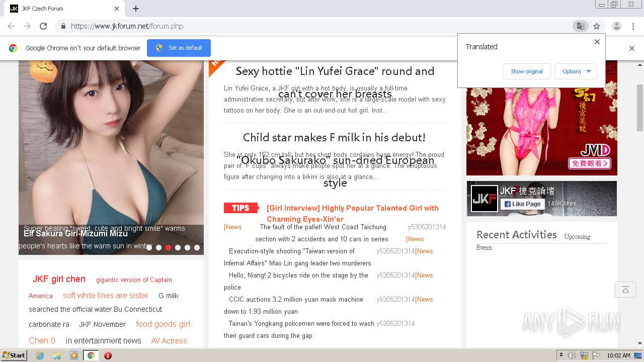The image size is (644, 362).
Task: Bookmark this page with star icon
Action: pos(597,26)
